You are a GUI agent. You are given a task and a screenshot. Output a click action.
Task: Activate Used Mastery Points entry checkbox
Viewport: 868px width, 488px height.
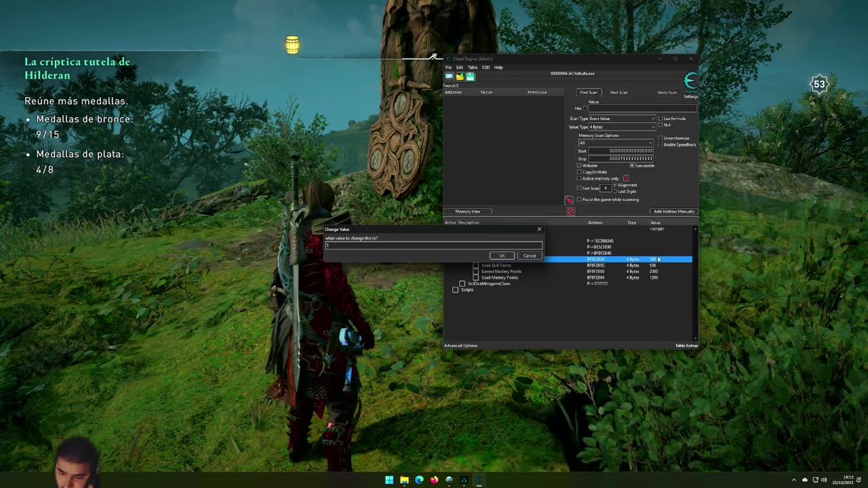[x=476, y=278]
